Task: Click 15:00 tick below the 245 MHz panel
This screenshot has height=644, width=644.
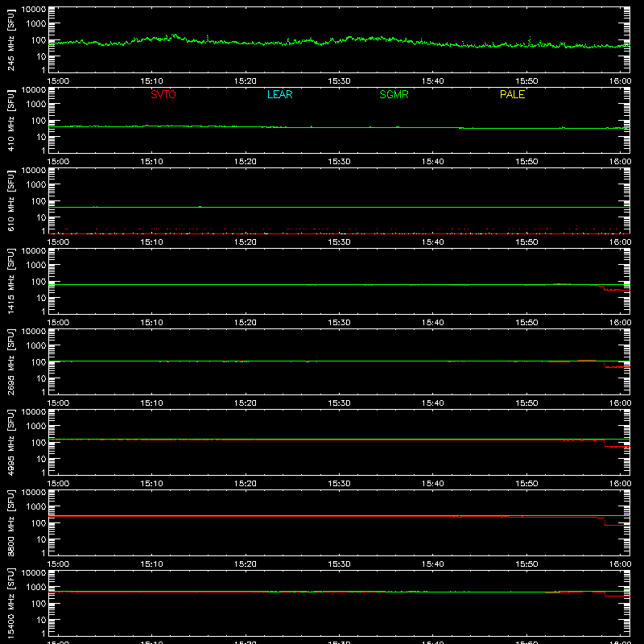Action: click(x=58, y=81)
